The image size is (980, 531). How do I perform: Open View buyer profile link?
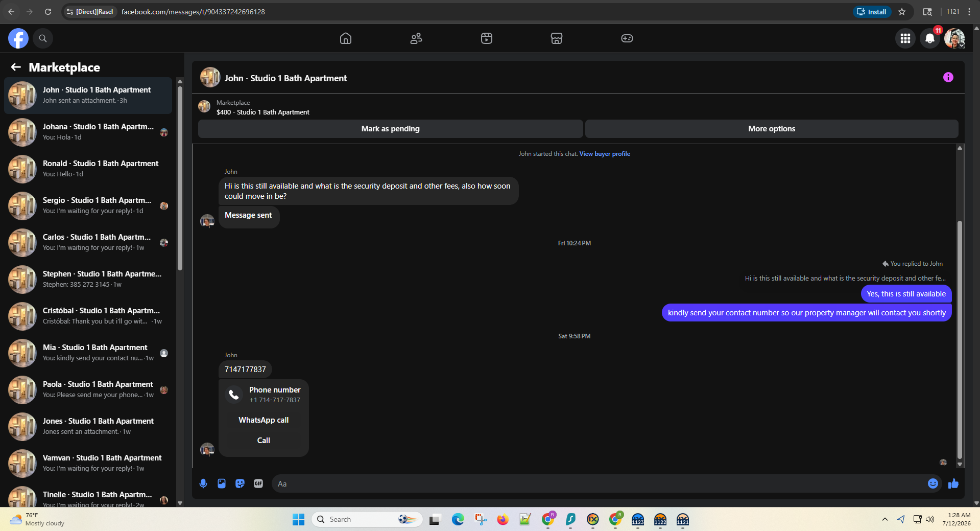605,154
